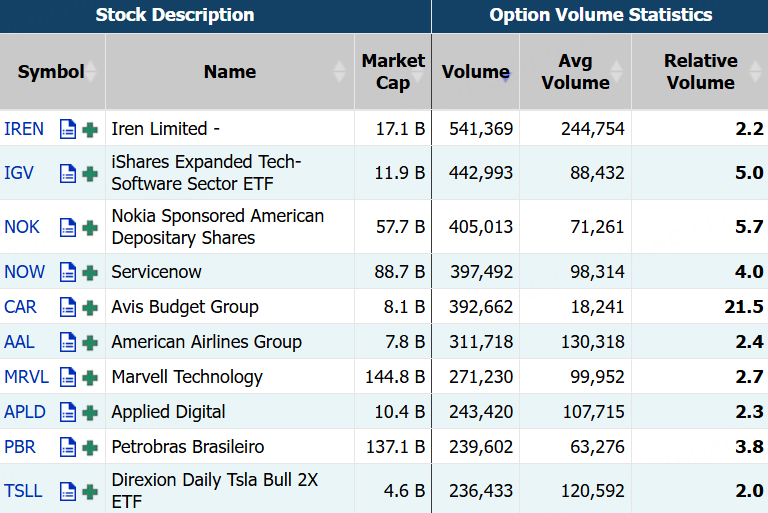Open the IGV symbol link
The image size is (768, 513).
[x=19, y=173]
